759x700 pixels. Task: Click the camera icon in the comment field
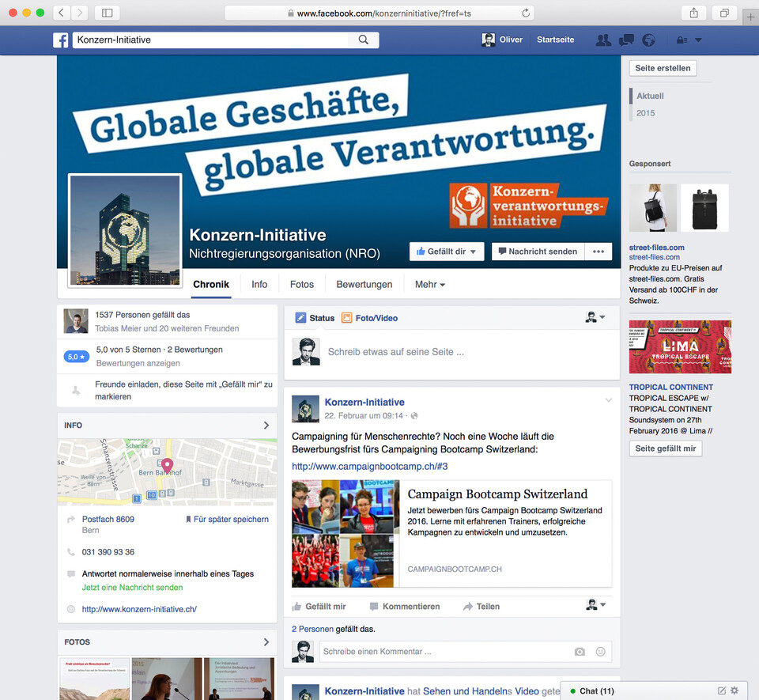click(x=580, y=651)
